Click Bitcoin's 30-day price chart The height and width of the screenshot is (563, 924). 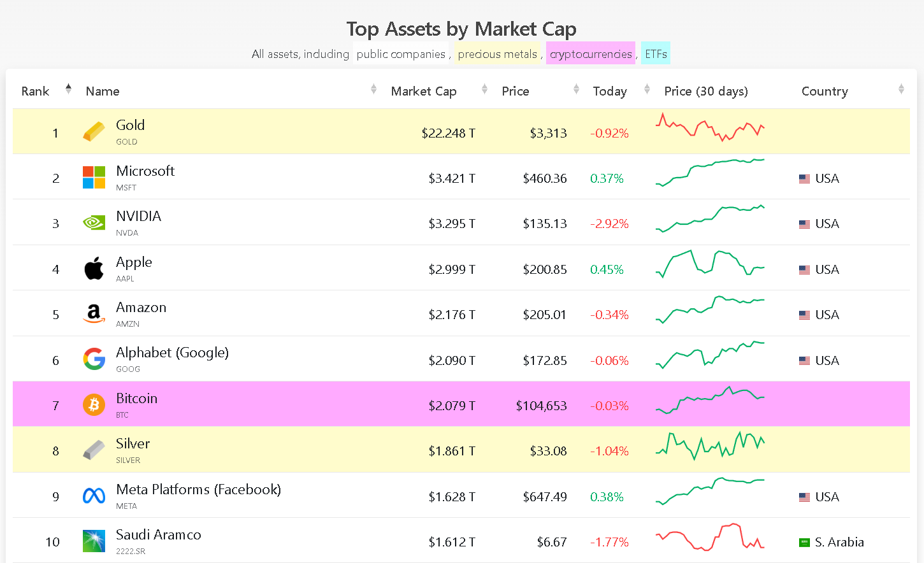pyautogui.click(x=710, y=399)
